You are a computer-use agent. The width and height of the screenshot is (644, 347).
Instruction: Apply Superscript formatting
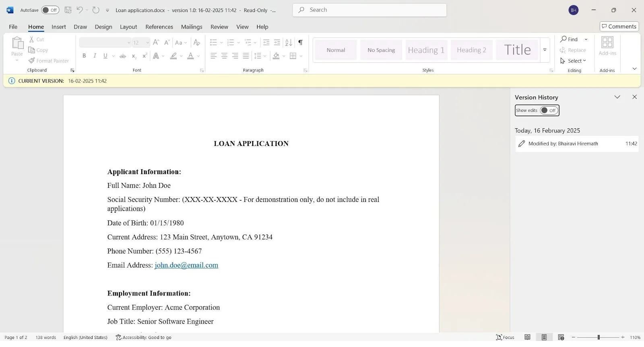point(144,56)
